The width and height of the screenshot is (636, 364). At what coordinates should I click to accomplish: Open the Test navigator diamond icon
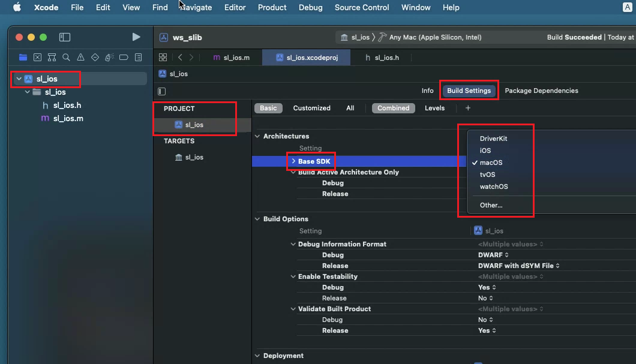click(x=95, y=57)
